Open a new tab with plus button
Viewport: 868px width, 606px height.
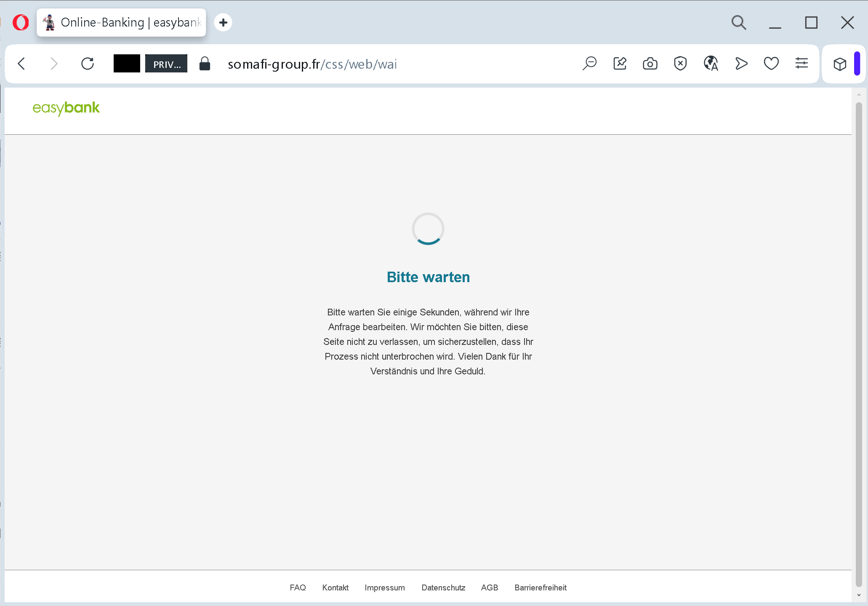(223, 22)
